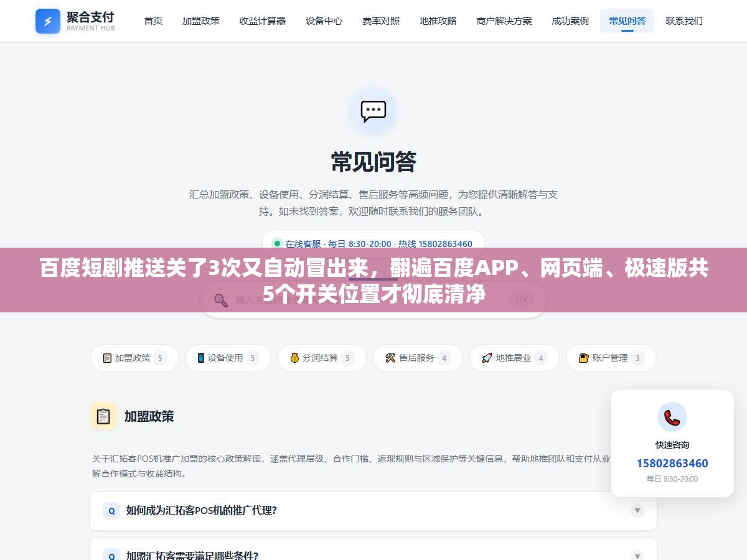Viewport: 747px width, 560px height.
Task: Click the 快速咨询 label
Action: 672,445
